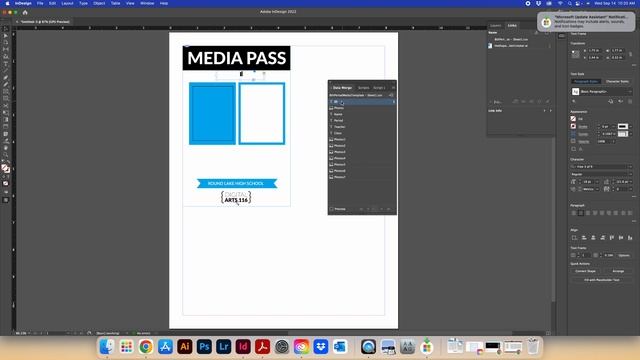The height and width of the screenshot is (360, 640).
Task: Open Finder from the Dock
Action: click(107, 347)
